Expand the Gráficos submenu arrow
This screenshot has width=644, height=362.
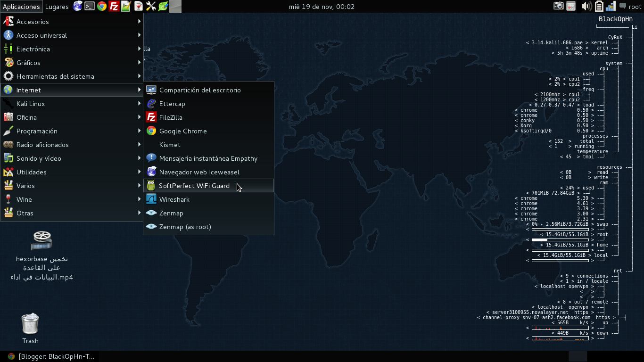139,62
